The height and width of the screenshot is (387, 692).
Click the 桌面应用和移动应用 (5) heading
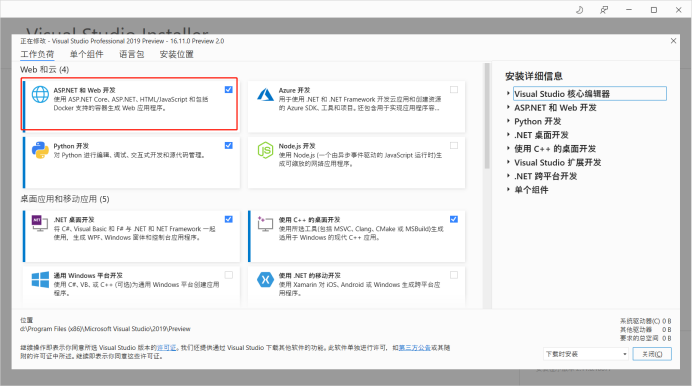pos(65,199)
